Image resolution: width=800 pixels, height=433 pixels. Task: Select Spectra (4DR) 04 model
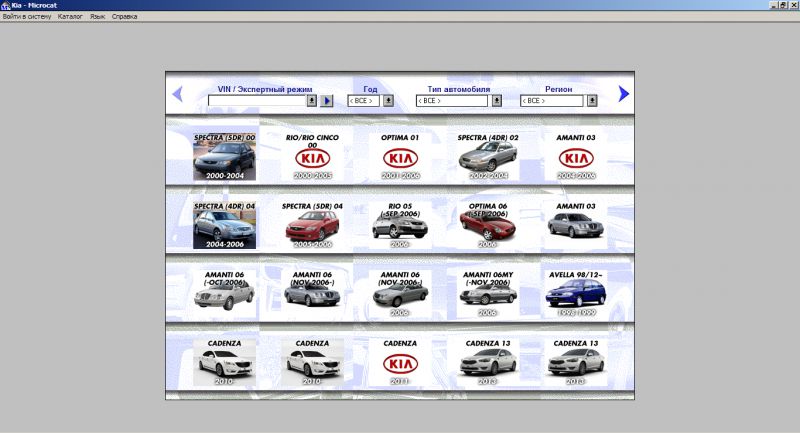(x=224, y=225)
